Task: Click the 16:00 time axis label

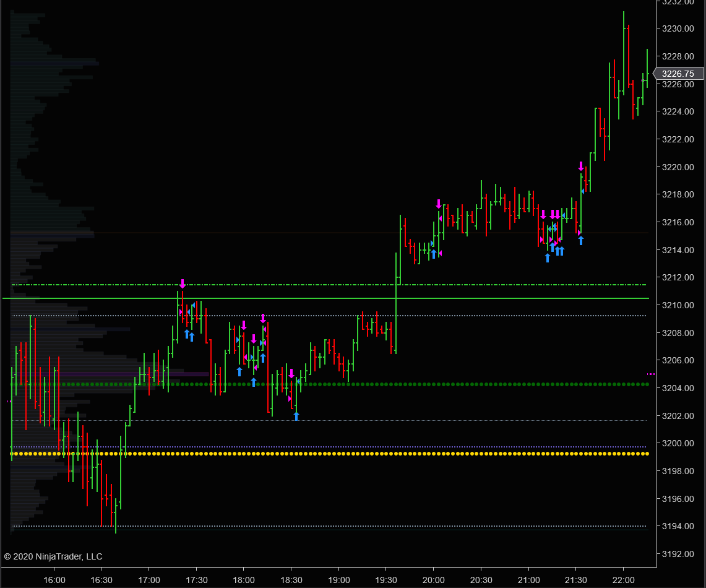Action: [54, 580]
